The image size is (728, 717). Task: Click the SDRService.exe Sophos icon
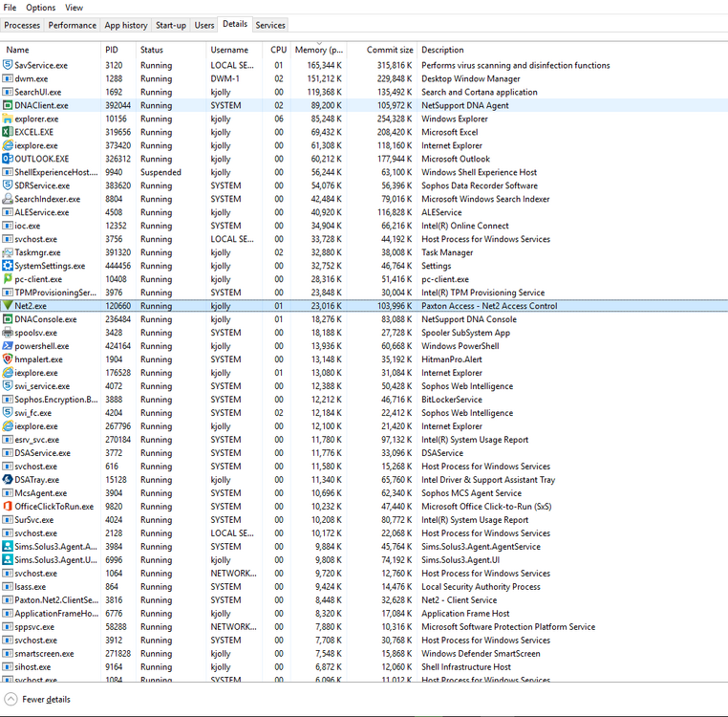[x=8, y=185]
